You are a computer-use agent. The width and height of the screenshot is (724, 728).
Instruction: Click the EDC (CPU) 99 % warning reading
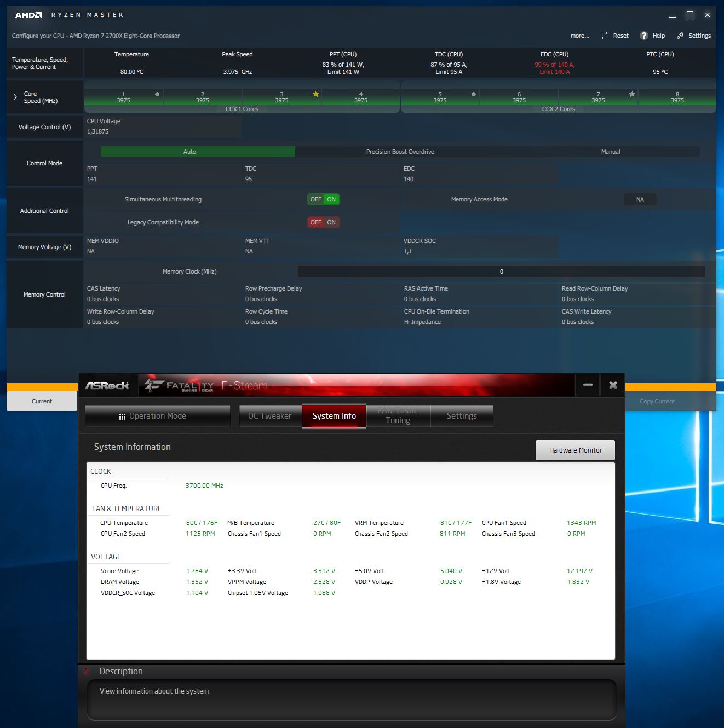pyautogui.click(x=554, y=68)
